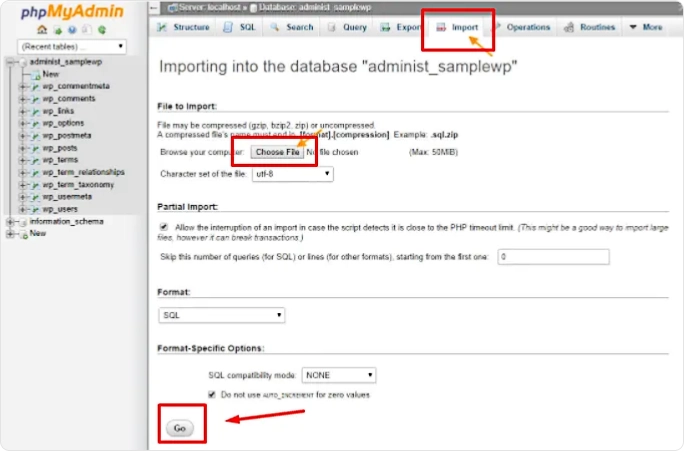Open the Query tab

click(348, 27)
